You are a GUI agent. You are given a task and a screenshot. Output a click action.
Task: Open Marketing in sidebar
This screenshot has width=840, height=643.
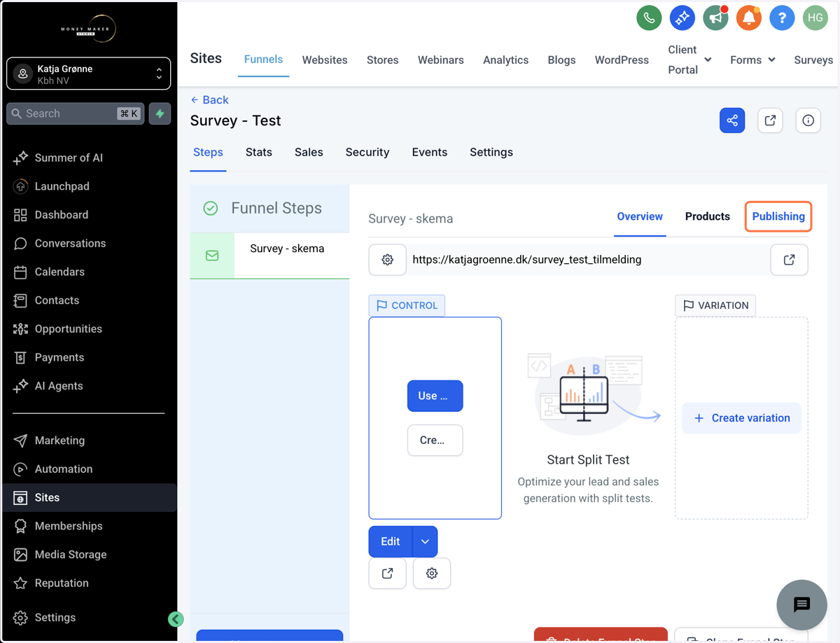point(59,441)
